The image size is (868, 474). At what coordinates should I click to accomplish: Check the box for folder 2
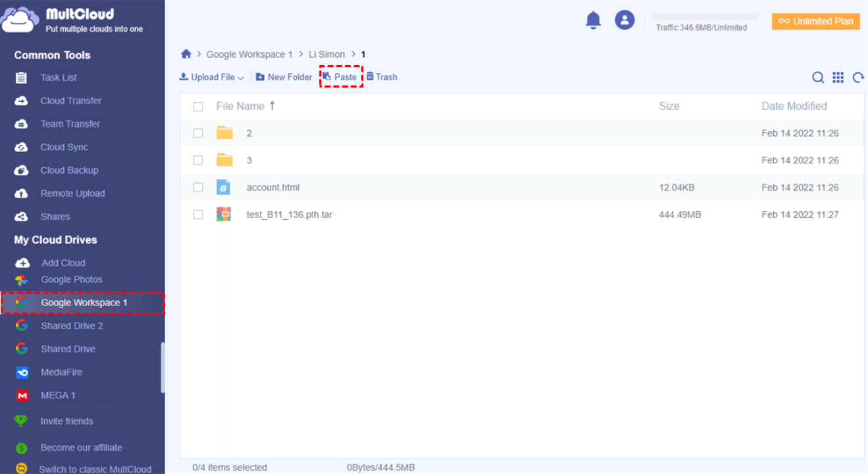pos(198,134)
